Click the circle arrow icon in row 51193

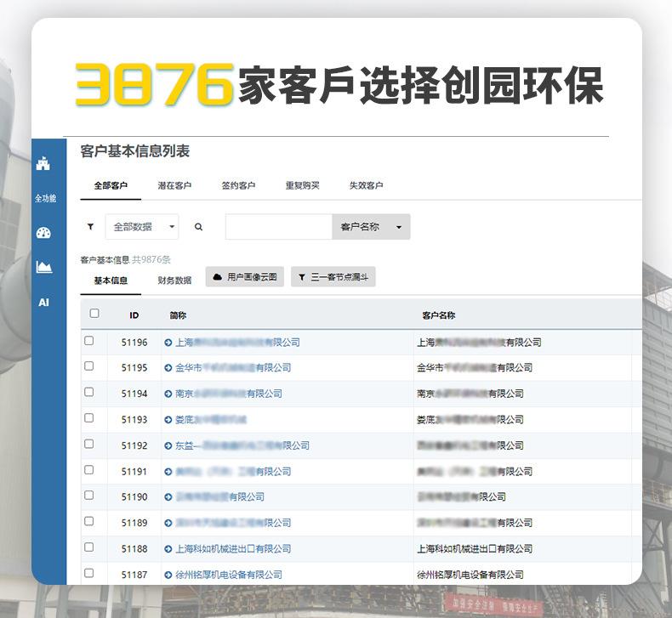click(168, 420)
